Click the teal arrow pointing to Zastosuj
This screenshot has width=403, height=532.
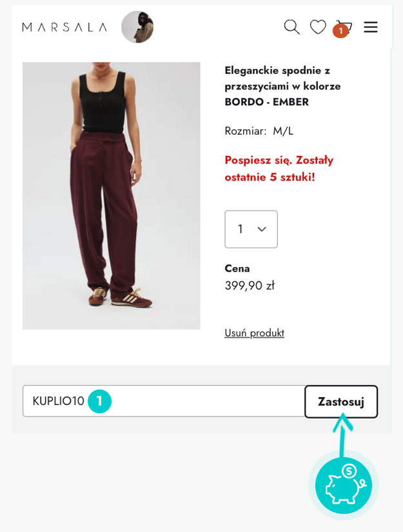[x=342, y=435]
